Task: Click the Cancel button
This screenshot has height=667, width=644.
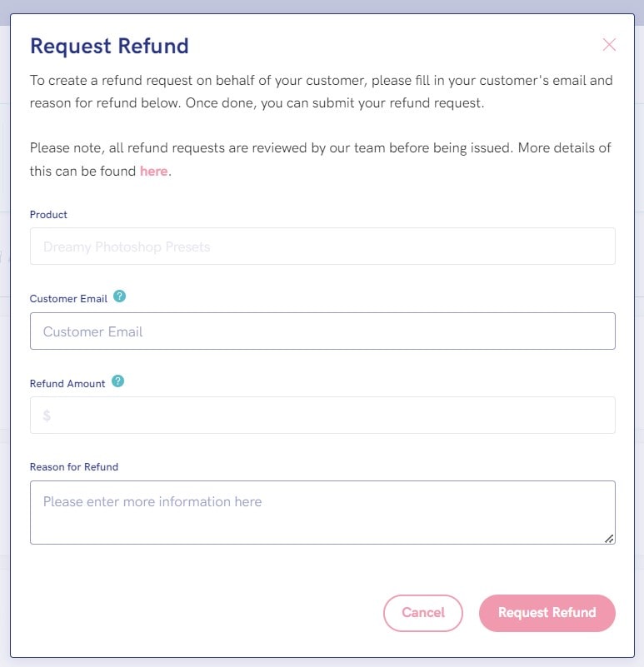Action: [423, 613]
